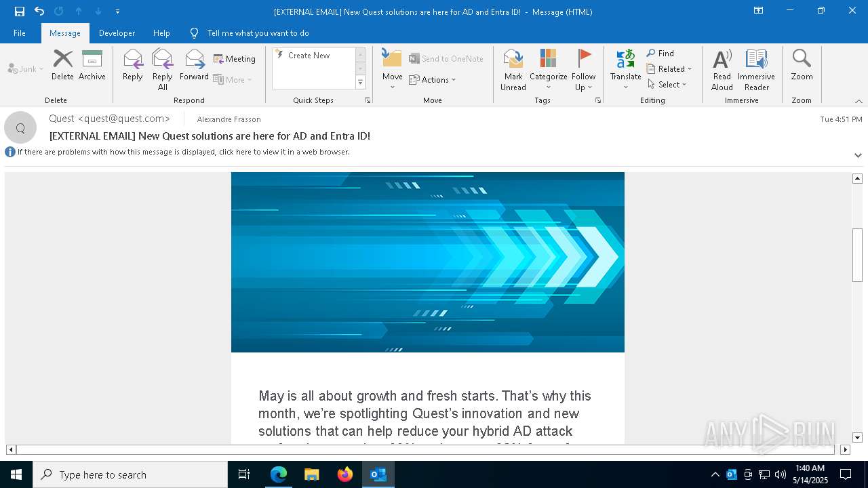Click the message scroll down arrow
This screenshot has height=488, width=868.
(x=857, y=438)
